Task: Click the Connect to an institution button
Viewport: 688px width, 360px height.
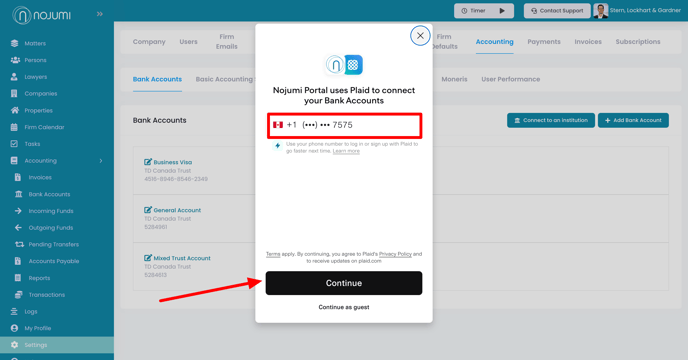Action: click(551, 120)
